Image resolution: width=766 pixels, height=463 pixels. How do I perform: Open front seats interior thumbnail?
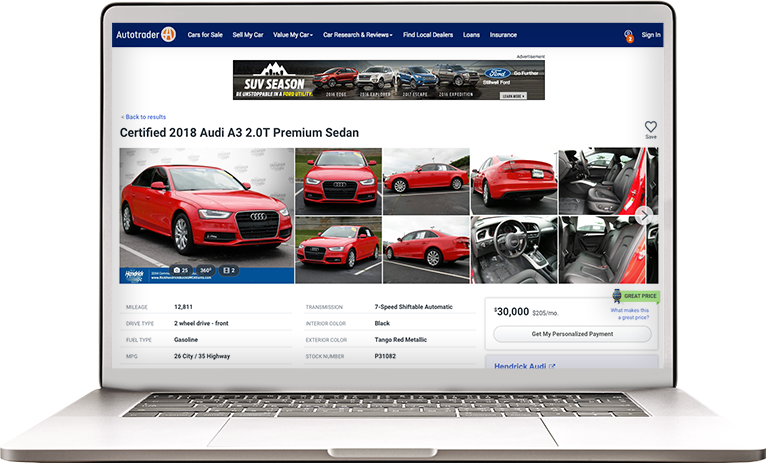click(x=602, y=181)
